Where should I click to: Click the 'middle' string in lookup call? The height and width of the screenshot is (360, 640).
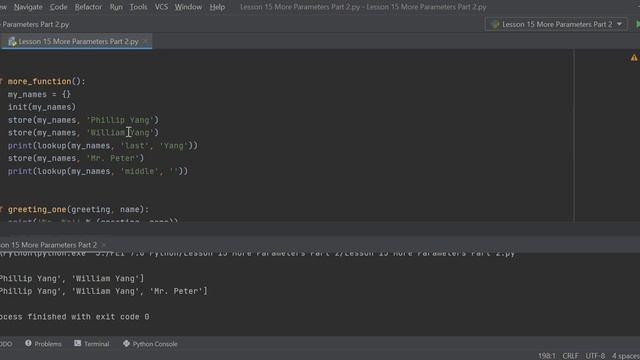140,171
